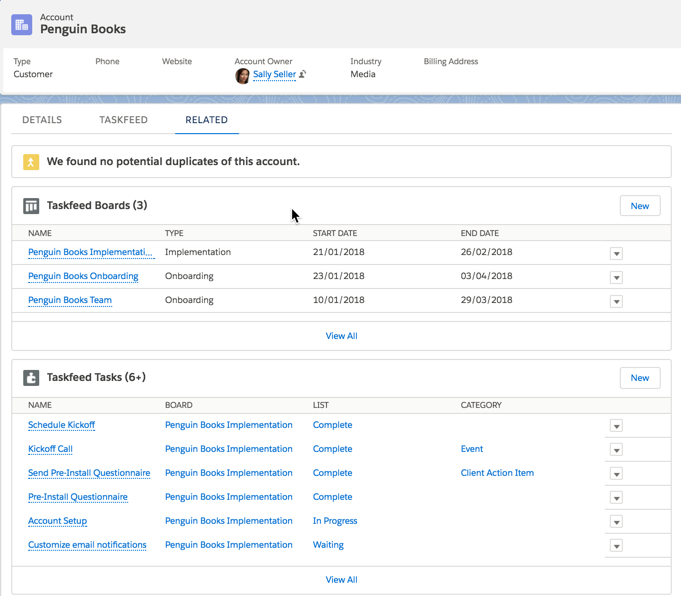Expand row menu for Penguin Books Team
Image resolution: width=681 pixels, height=596 pixels.
point(616,301)
